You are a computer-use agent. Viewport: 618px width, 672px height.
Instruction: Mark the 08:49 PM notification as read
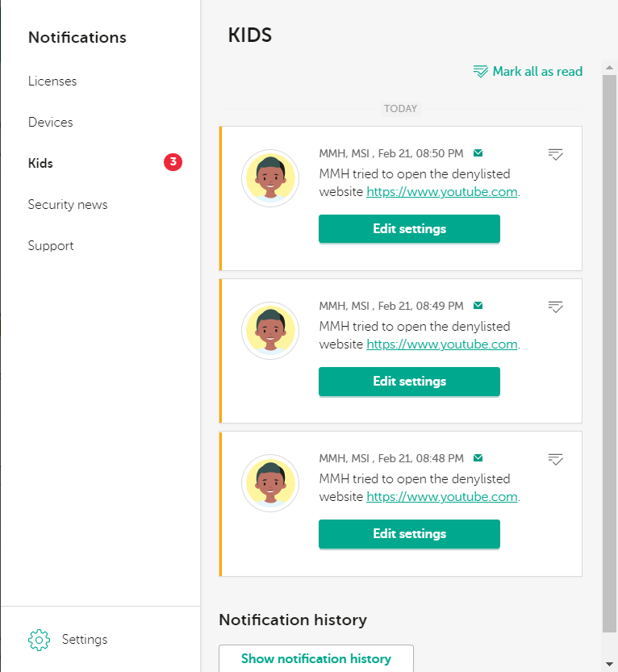click(555, 307)
